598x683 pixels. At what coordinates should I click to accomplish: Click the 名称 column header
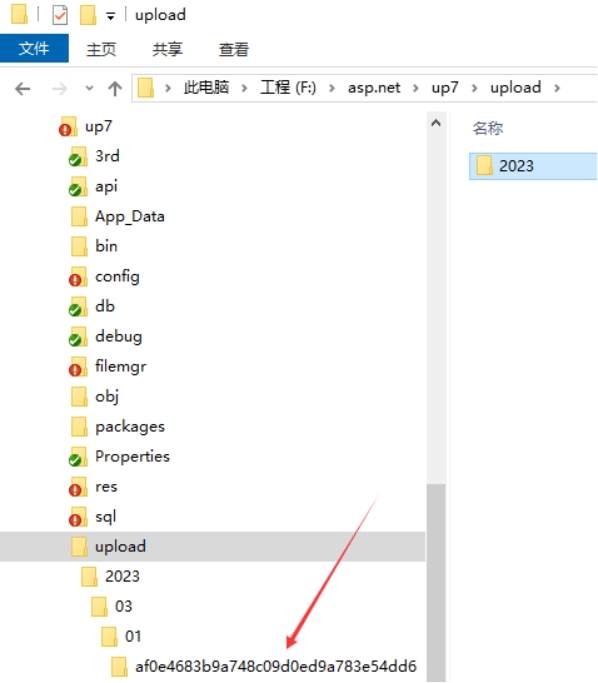point(488,128)
